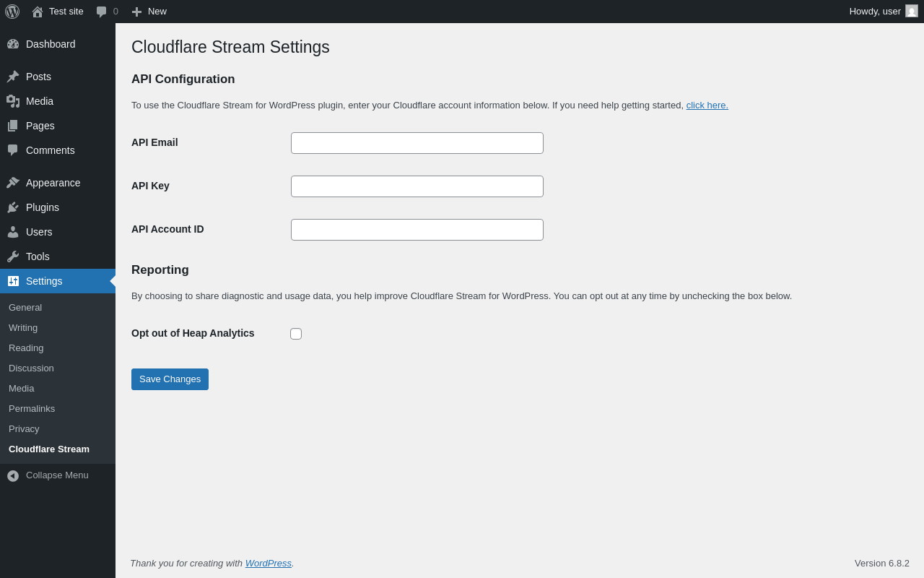Viewport: 924px width, 578px height.
Task: Click the 'Opt out of Heap Analytics' label
Action: [193, 334]
